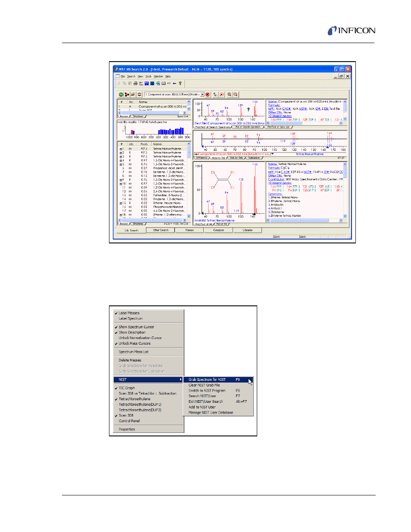
Task: Open the Window menu
Action: click(158, 76)
